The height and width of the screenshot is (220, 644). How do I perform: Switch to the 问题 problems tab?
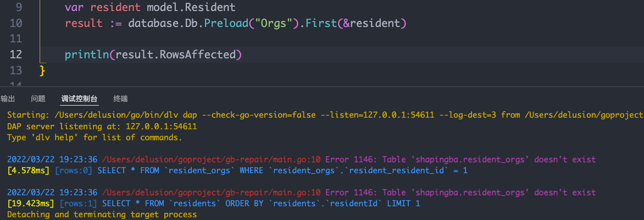[x=38, y=99]
